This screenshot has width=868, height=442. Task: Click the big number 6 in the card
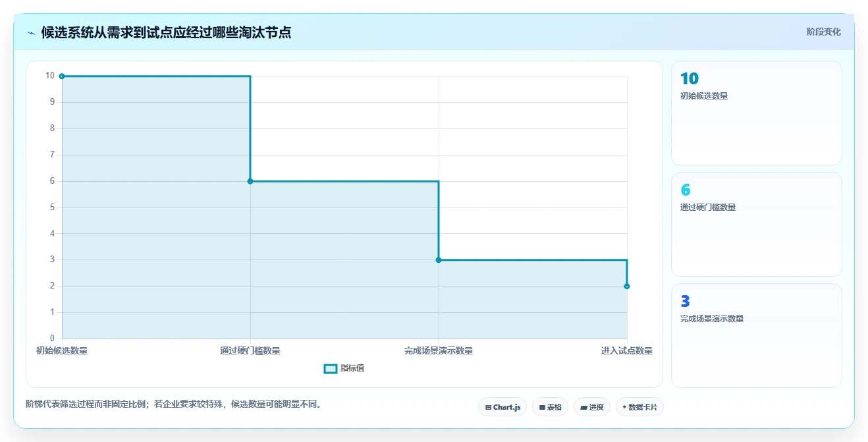(x=686, y=190)
